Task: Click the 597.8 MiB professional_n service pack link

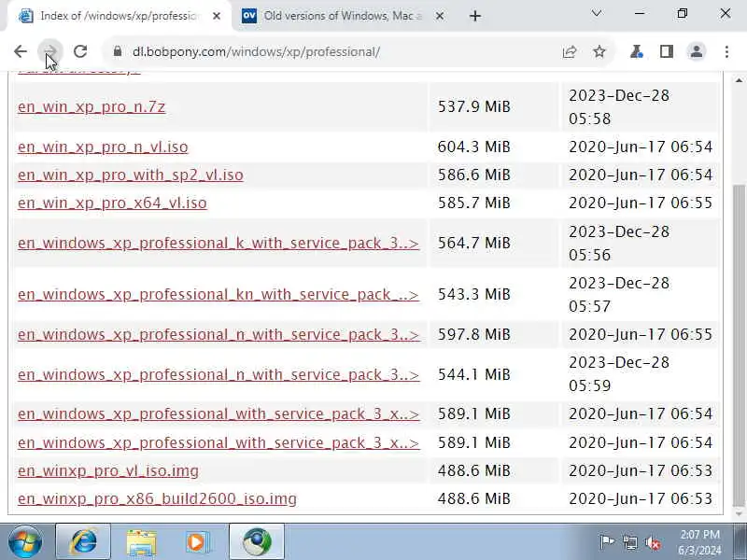Action: click(x=218, y=334)
